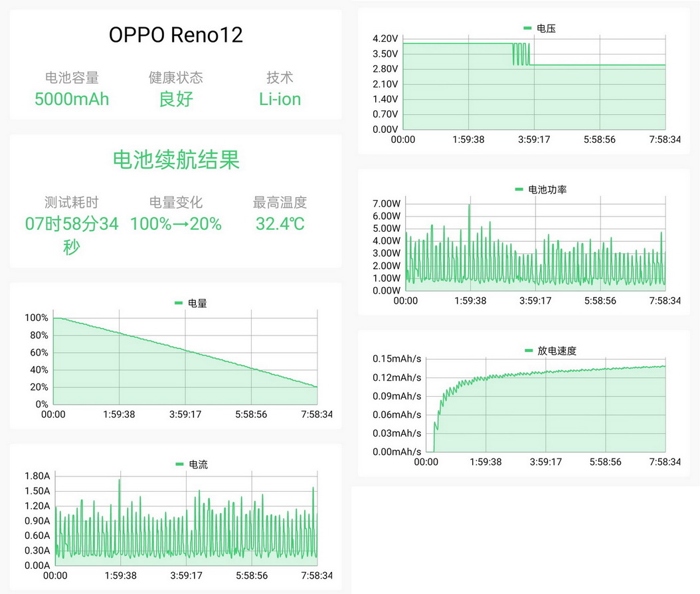Click the 0.90A axis label in 电流 chart
Viewport: 700px width, 594px height.
pyautogui.click(x=37, y=521)
